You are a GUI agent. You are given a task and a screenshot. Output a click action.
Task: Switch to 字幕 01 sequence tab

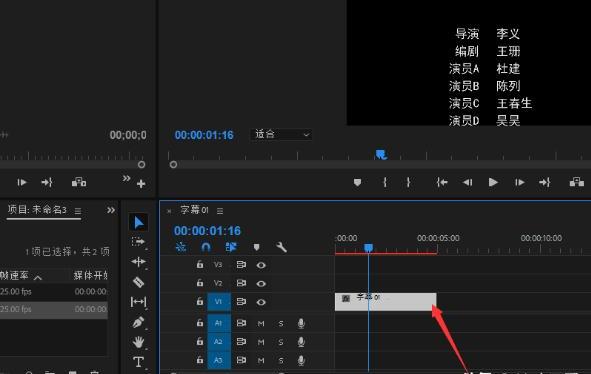tap(194, 210)
